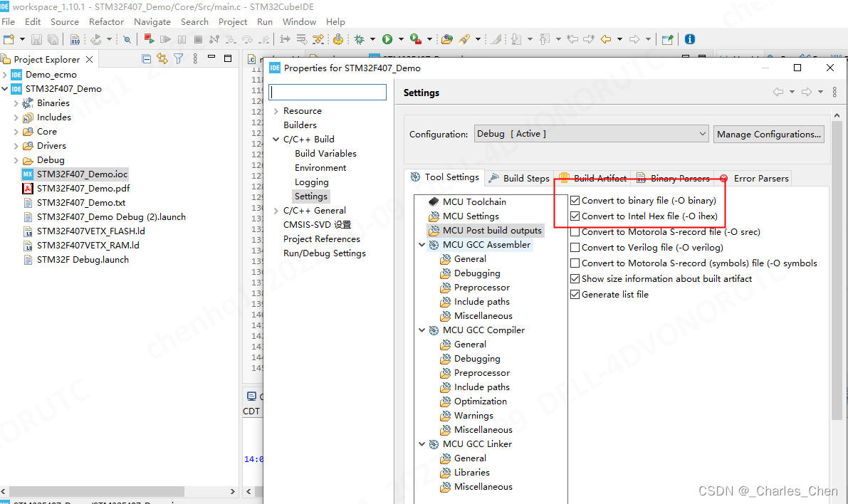848x504 pixels.
Task: Click the Save All toolbar icon
Action: (53, 39)
